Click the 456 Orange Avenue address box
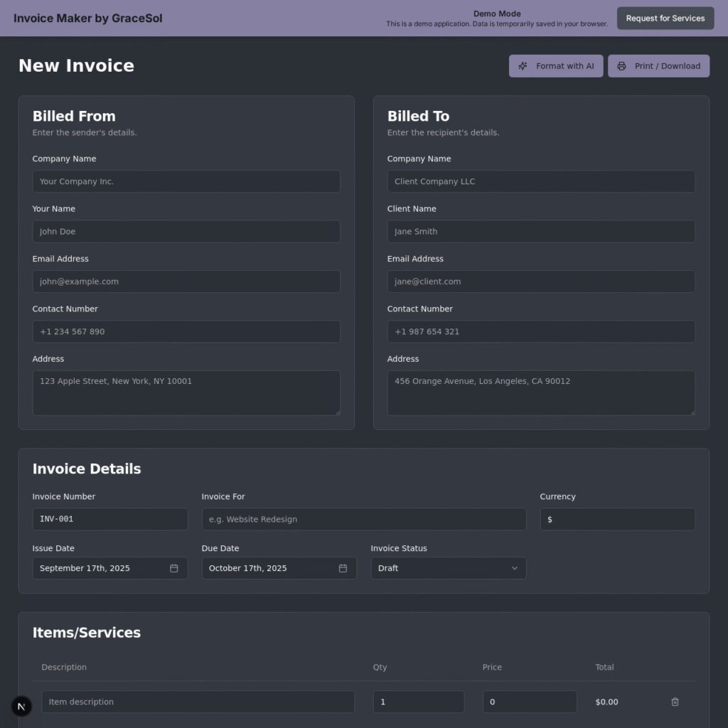 [x=541, y=392]
